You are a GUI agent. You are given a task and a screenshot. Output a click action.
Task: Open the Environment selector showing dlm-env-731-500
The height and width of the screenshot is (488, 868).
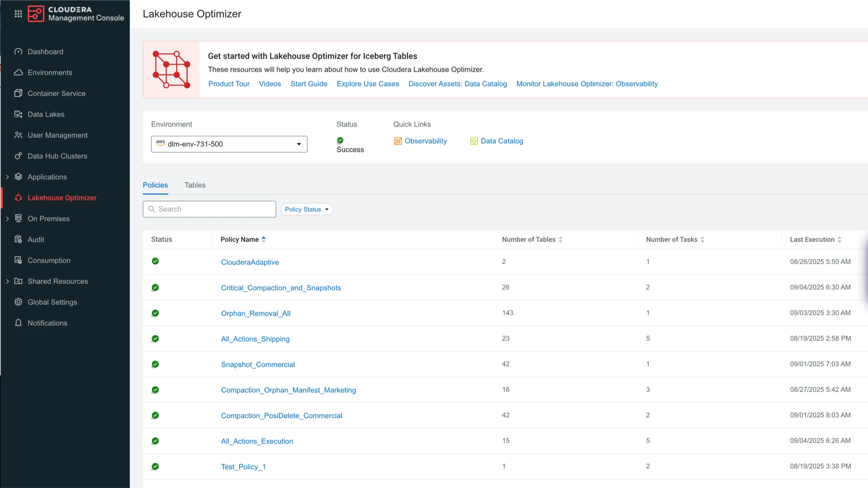tap(229, 144)
